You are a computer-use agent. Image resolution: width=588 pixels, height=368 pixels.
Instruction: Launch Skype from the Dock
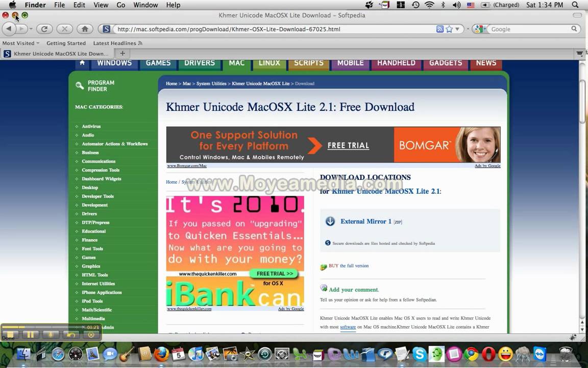[x=419, y=354]
